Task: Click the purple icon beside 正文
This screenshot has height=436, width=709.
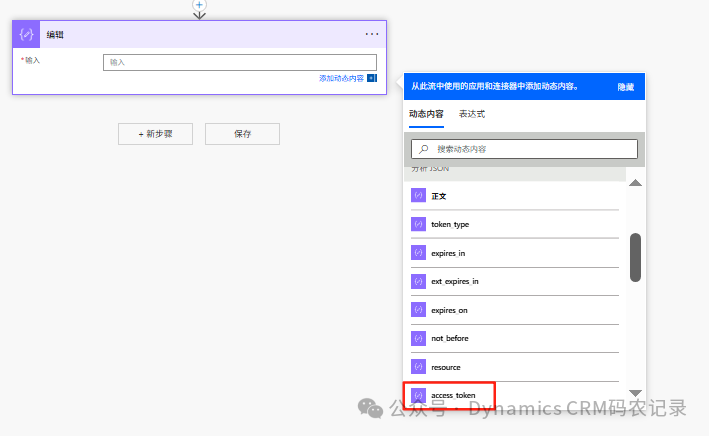Action: tap(418, 195)
